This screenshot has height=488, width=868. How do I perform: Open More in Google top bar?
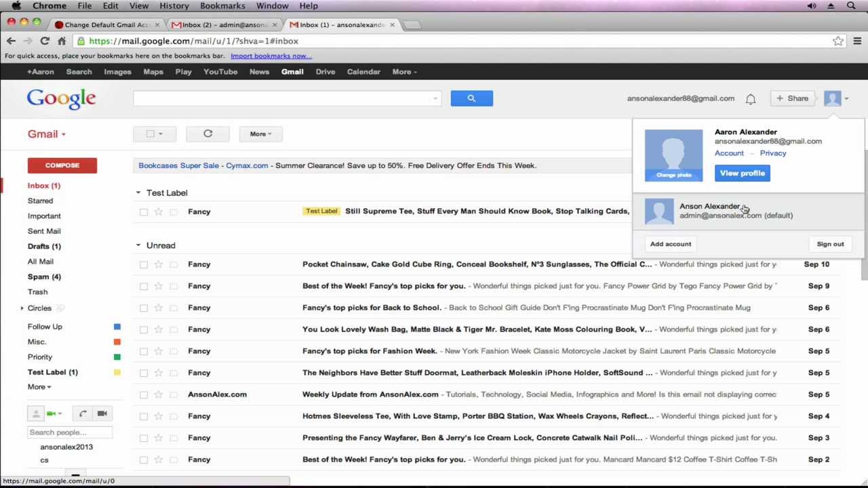coord(403,72)
